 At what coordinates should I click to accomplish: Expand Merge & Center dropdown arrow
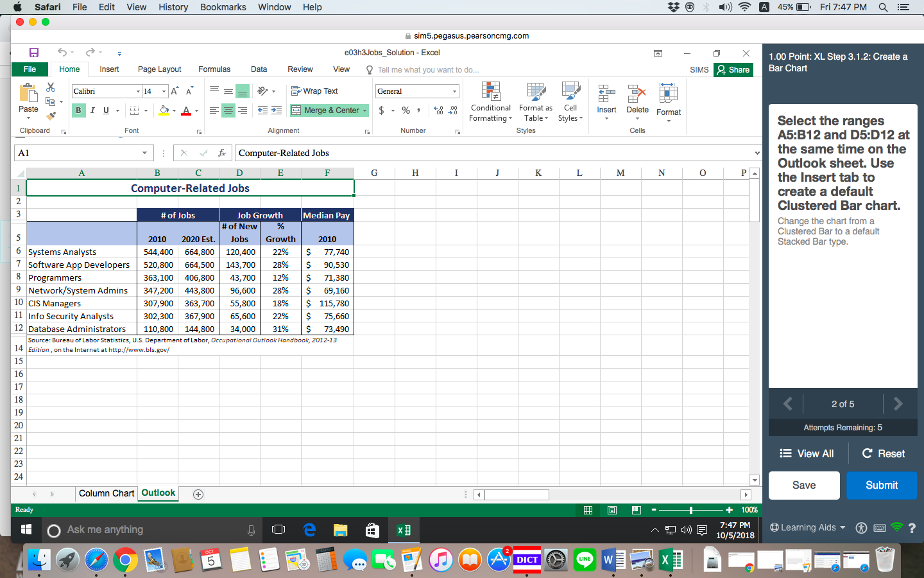click(365, 110)
